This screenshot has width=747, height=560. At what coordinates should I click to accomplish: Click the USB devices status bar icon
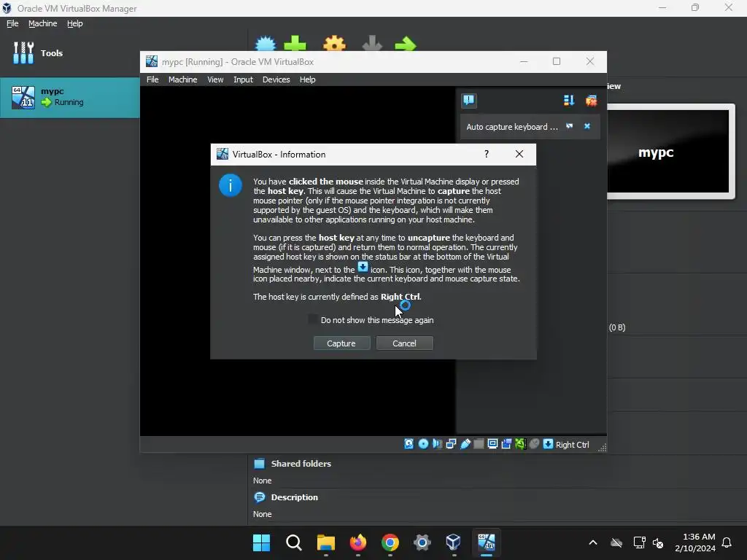point(465,444)
